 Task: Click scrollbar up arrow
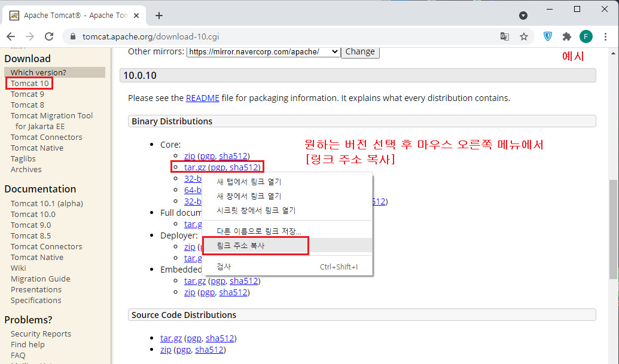[612, 53]
